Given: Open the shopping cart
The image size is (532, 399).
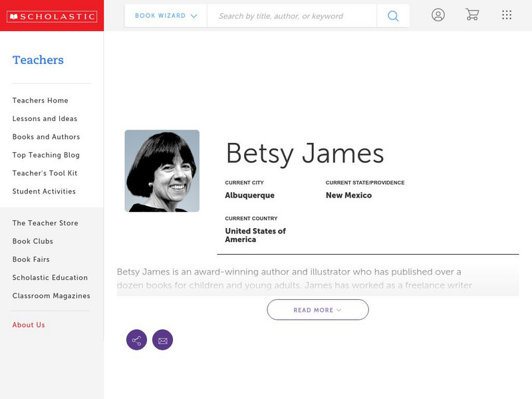Looking at the screenshot, I should tap(472, 14).
